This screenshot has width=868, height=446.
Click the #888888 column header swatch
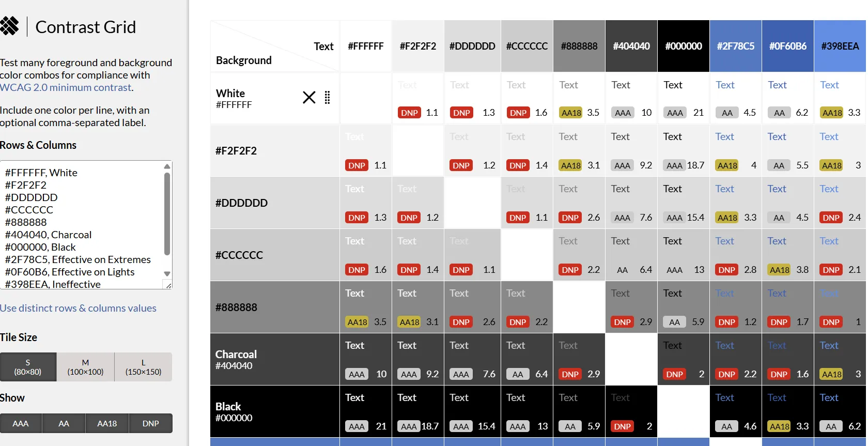point(579,46)
